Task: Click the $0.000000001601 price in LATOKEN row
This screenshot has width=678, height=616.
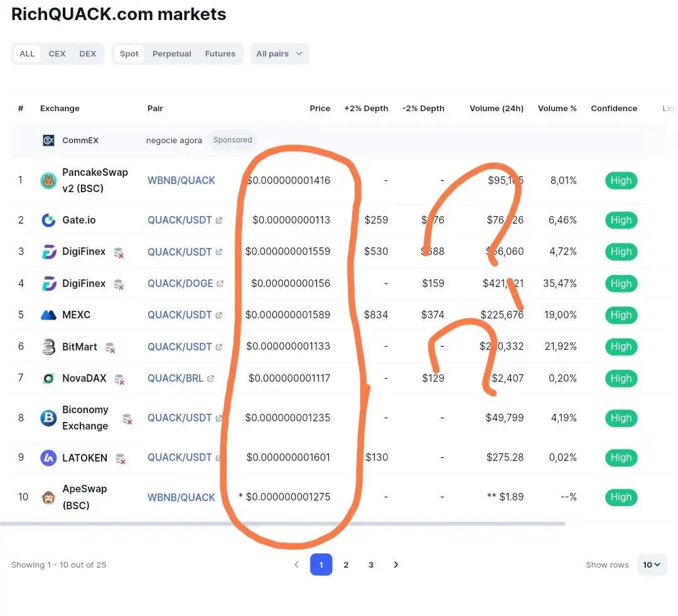Action: 288,457
